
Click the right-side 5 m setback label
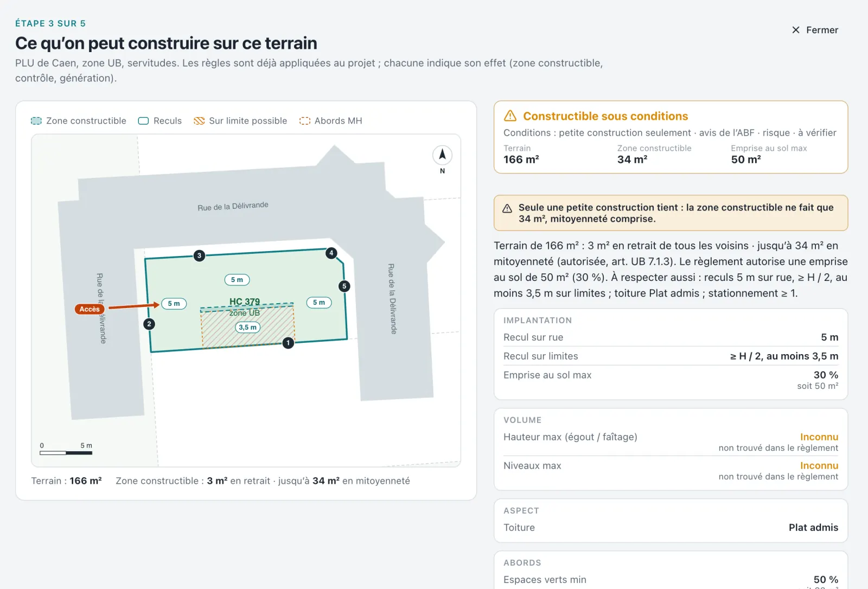click(x=319, y=303)
